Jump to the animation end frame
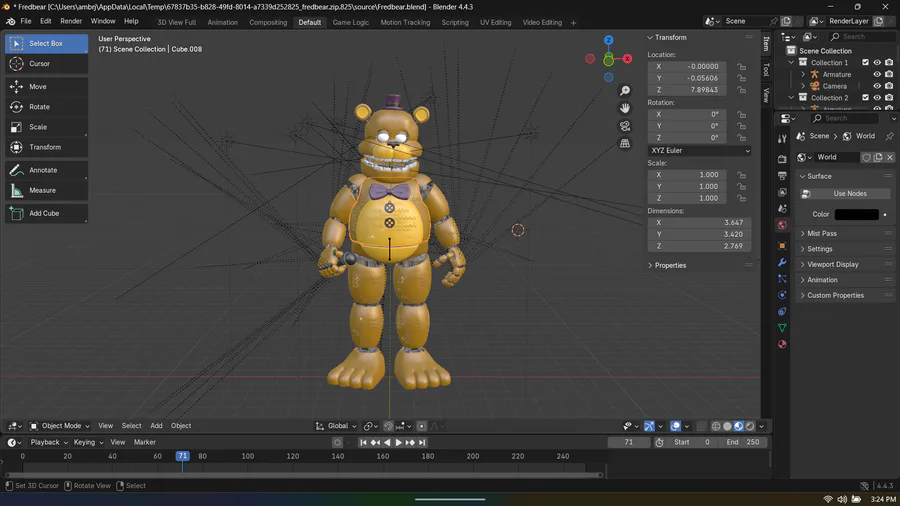900x506 pixels. 422,442
